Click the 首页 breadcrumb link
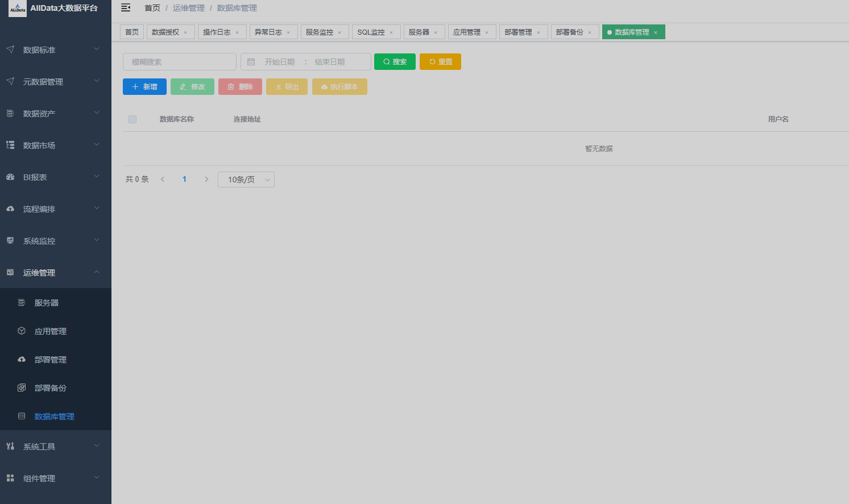The height and width of the screenshot is (504, 849). click(152, 8)
